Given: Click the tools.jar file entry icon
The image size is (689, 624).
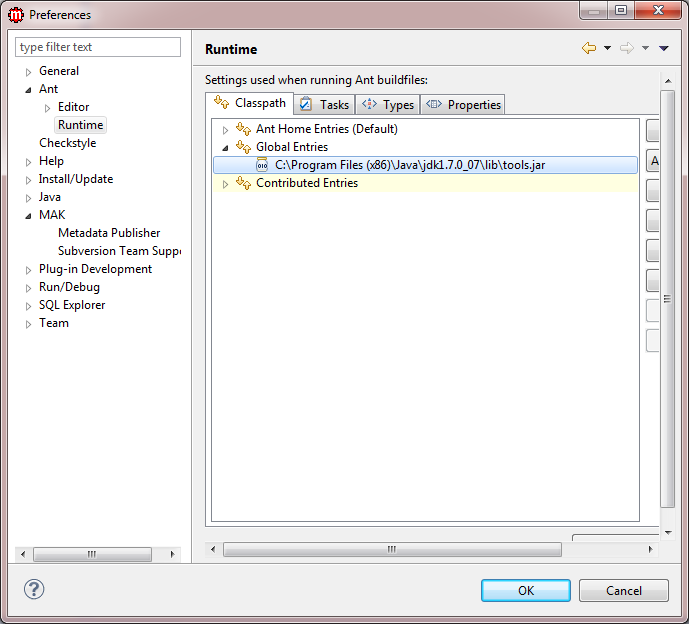Looking at the screenshot, I should [x=262, y=165].
